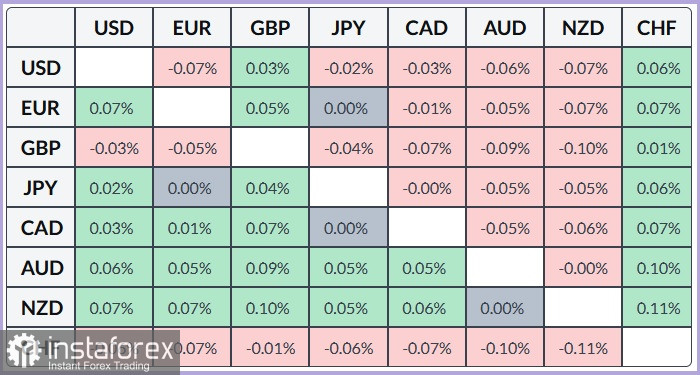Viewport: 700px width, 375px height.
Task: Select the AUD/GBP 0.09% cell
Action: coord(270,268)
